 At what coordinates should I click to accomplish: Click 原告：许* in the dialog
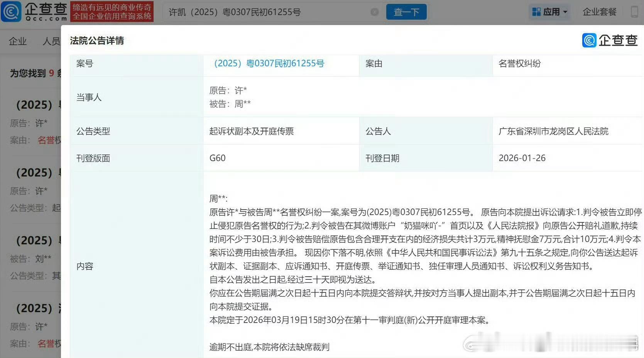point(228,90)
